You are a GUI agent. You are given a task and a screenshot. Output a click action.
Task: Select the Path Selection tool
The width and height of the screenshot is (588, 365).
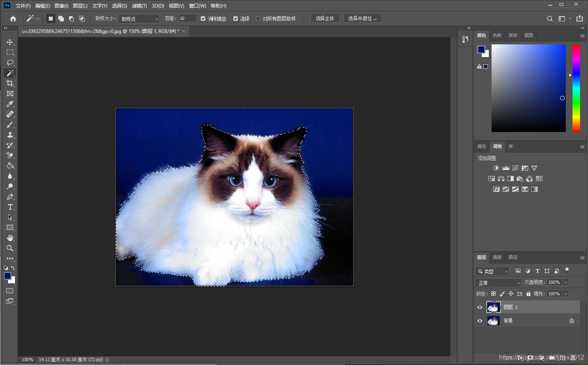click(10, 217)
